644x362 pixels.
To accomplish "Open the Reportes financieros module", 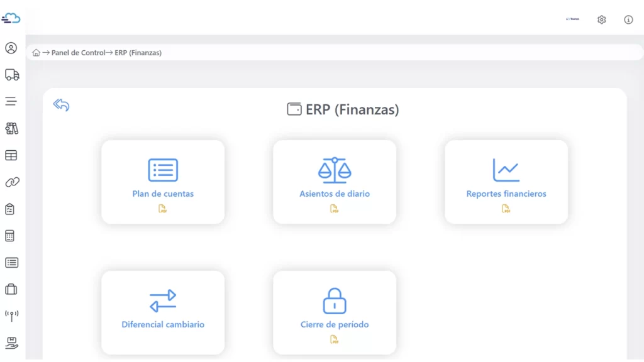I will 506,181.
